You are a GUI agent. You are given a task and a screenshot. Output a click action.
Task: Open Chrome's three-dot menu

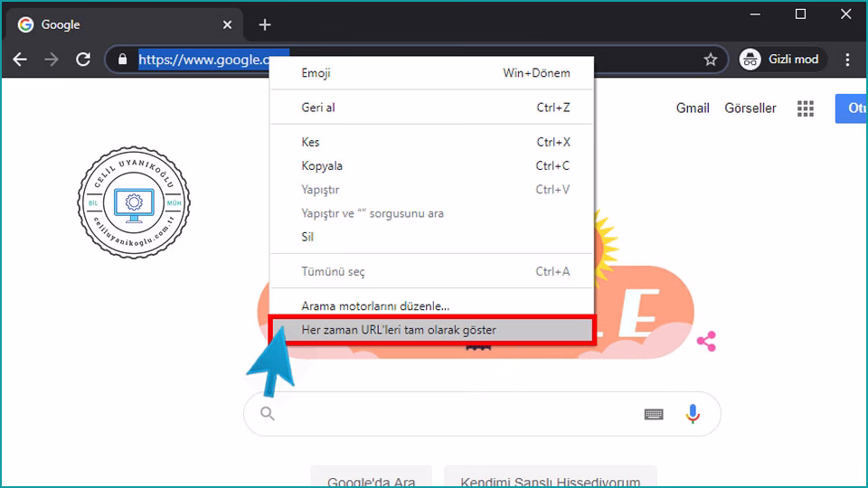click(x=847, y=60)
